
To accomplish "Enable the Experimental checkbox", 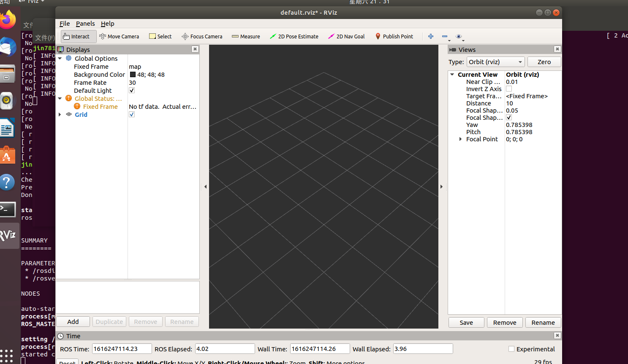I will coord(511,349).
